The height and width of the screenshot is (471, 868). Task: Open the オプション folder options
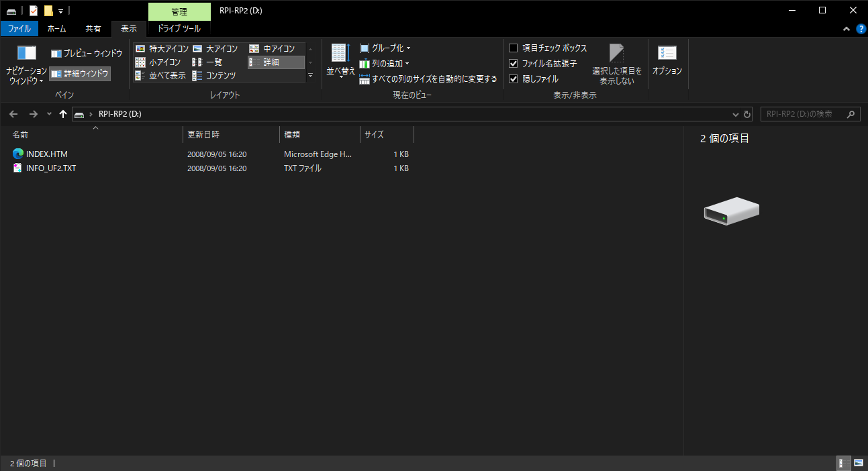pyautogui.click(x=667, y=61)
